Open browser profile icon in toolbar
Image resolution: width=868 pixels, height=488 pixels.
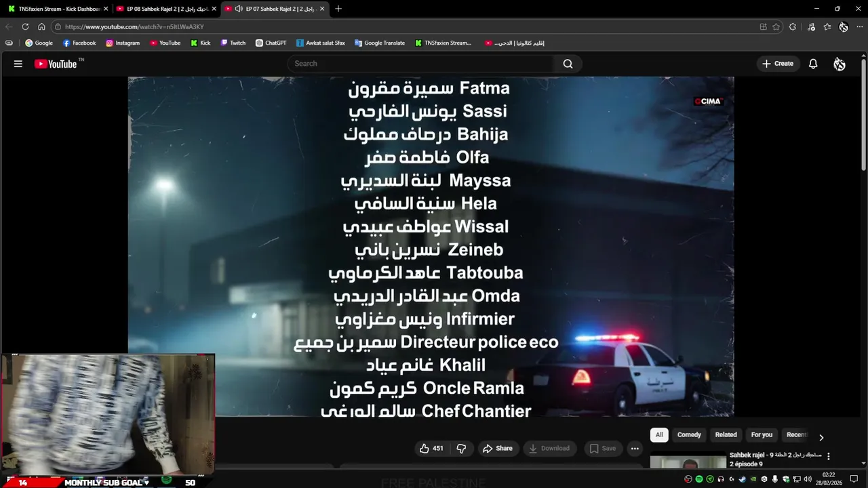[x=844, y=26]
